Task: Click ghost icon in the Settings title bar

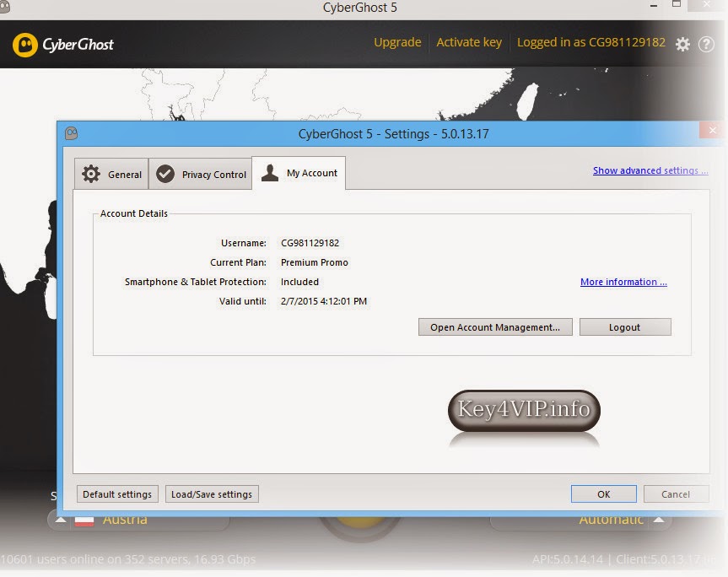Action: 71,133
